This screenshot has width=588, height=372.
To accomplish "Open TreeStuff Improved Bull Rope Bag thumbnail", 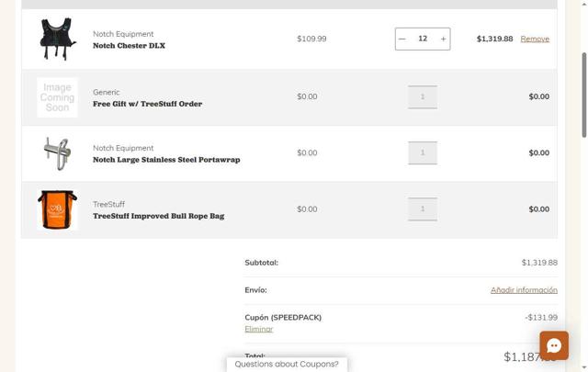I will 57,209.
